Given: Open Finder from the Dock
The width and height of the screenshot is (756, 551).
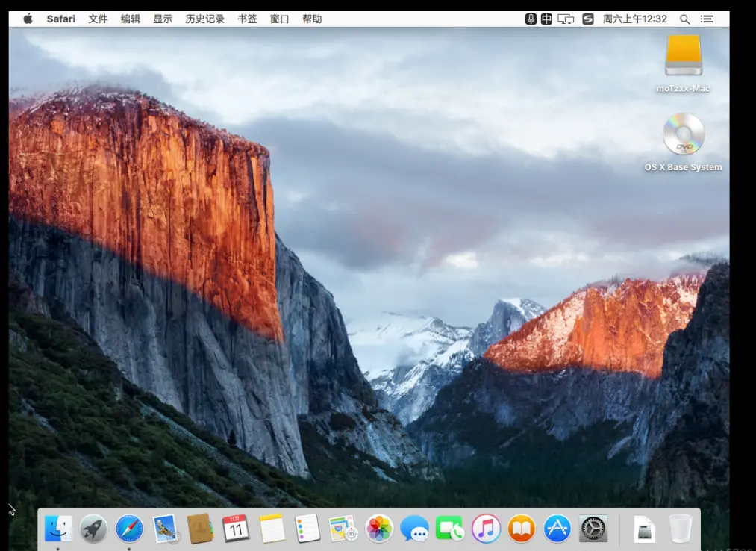Looking at the screenshot, I should pos(58,529).
